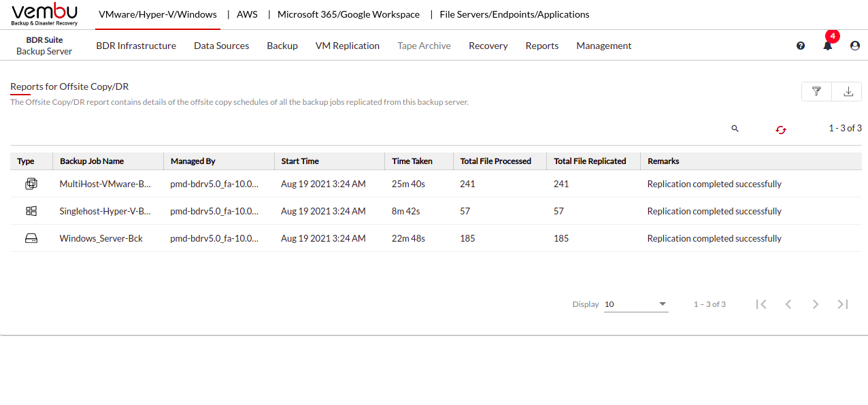Sort by Start Time column header

coord(300,161)
